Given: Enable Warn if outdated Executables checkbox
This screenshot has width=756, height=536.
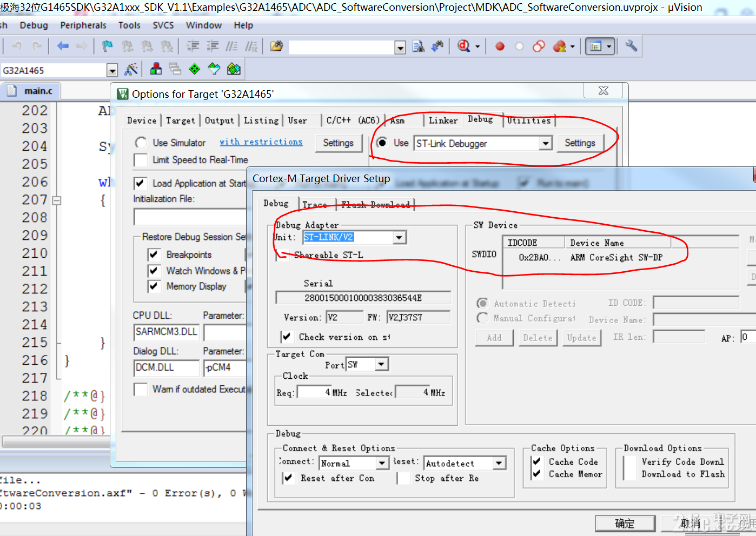Looking at the screenshot, I should pos(141,390).
